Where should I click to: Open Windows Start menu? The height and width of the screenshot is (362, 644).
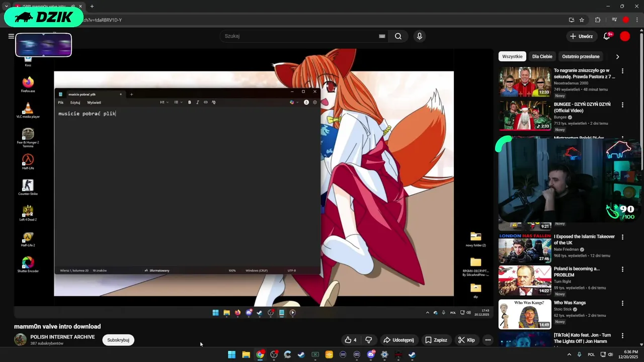232,354
